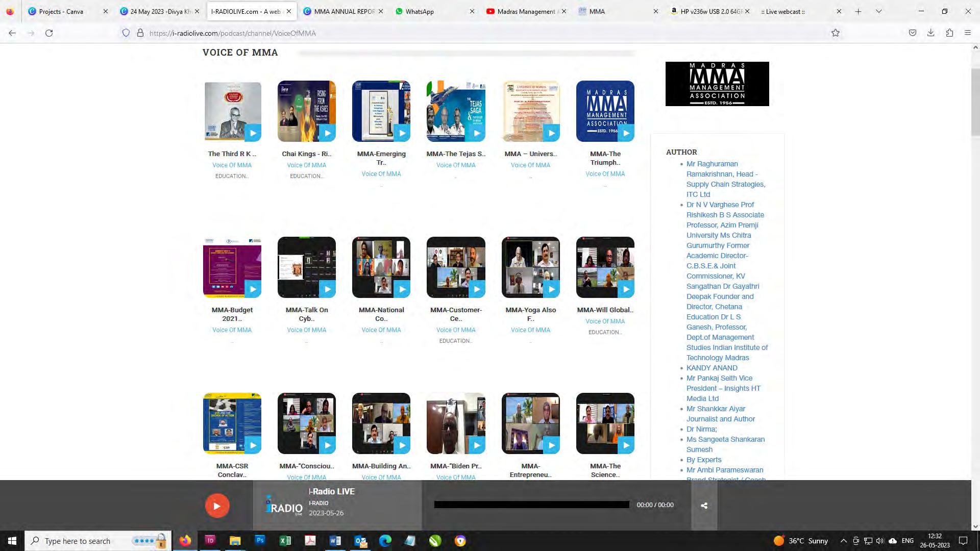This screenshot has height=551, width=980.
Task: Expand the list all tabs dropdown
Action: [878, 11]
